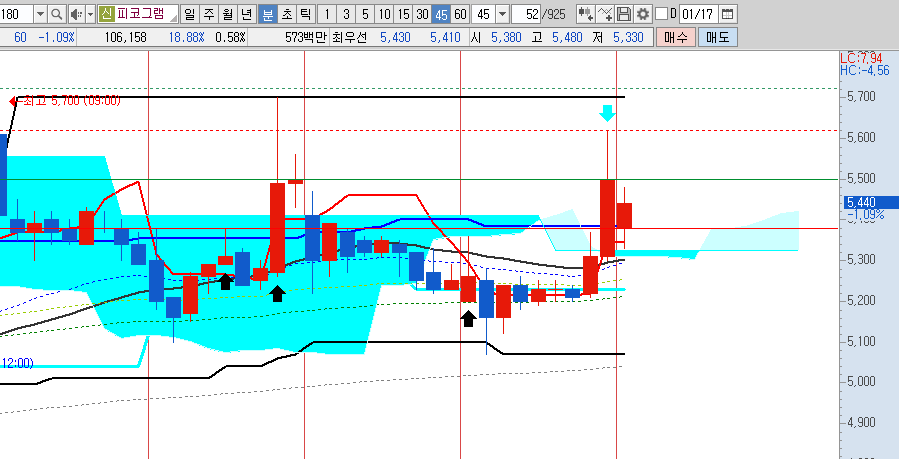Click the best ask 5,430

[396, 38]
